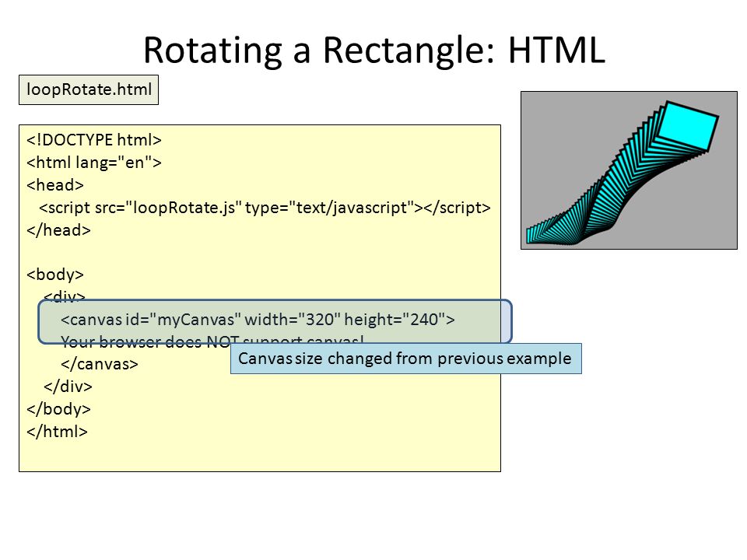
Task: Click the closing '</html>' tag line
Action: pyautogui.click(x=57, y=432)
